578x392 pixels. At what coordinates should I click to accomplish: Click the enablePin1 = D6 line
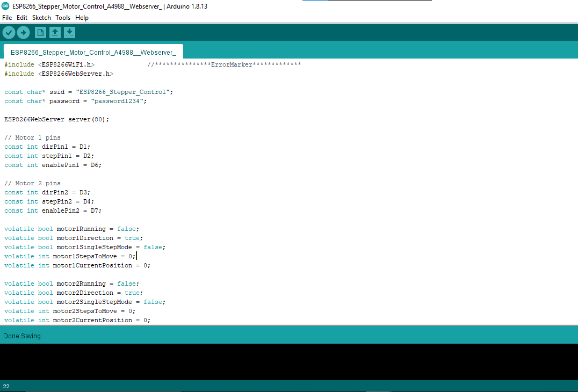click(53, 165)
